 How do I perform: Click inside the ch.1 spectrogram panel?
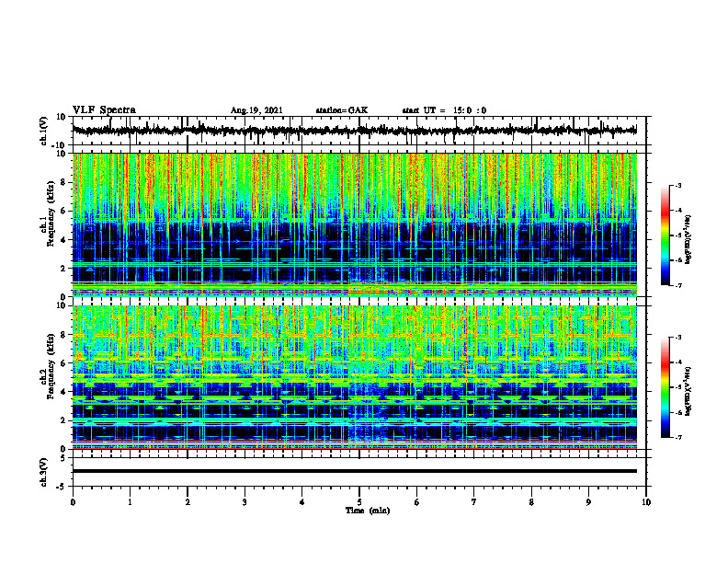point(354,224)
